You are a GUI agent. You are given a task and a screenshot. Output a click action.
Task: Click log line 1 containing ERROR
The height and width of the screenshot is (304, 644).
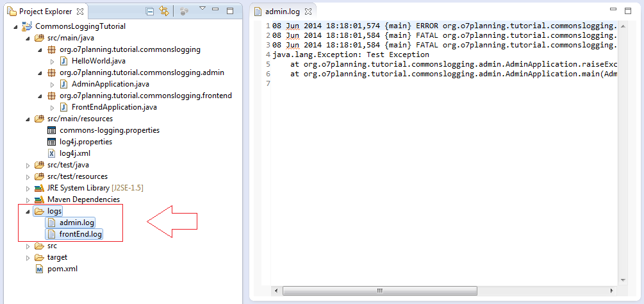pyautogui.click(x=445, y=26)
